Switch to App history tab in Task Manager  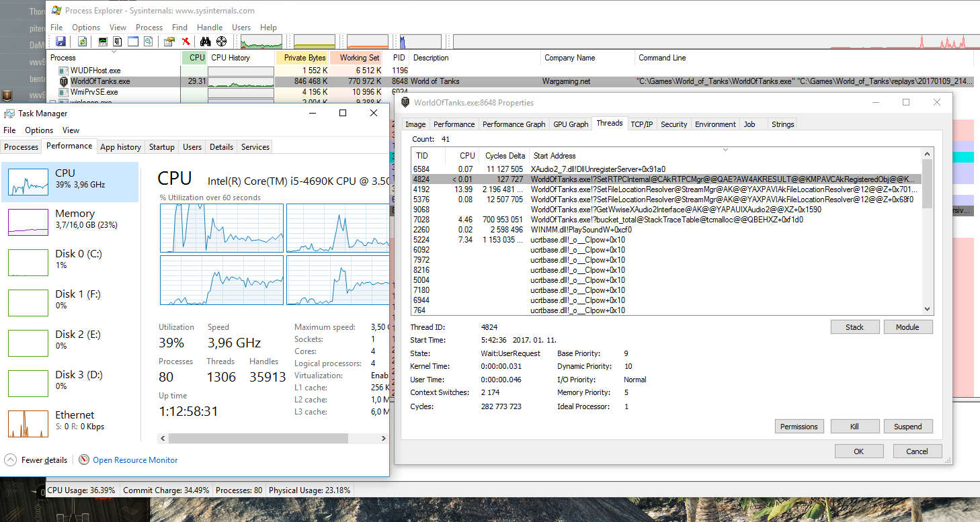coord(120,147)
